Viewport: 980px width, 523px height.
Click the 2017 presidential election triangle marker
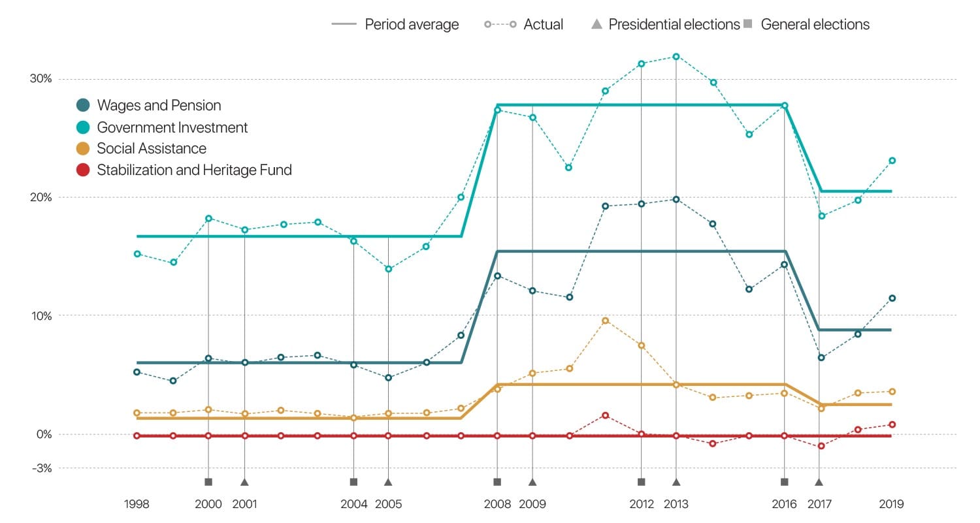[819, 482]
